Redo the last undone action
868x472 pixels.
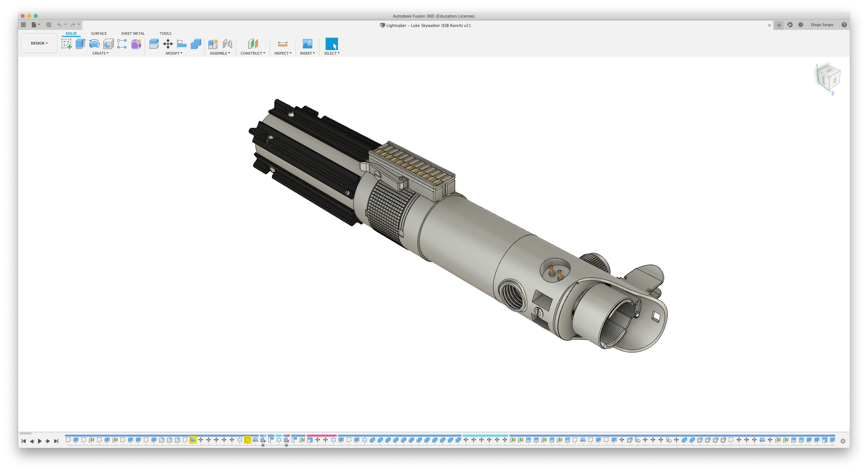(x=73, y=25)
